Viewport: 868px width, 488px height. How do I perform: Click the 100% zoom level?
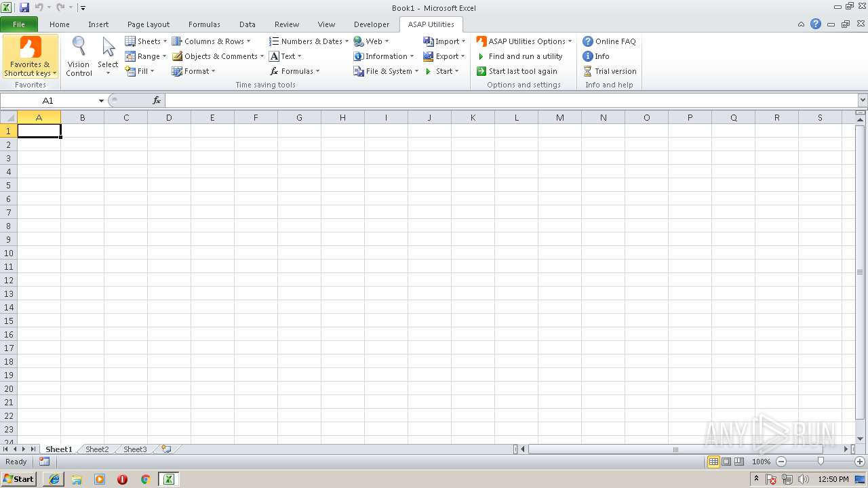pos(761,462)
